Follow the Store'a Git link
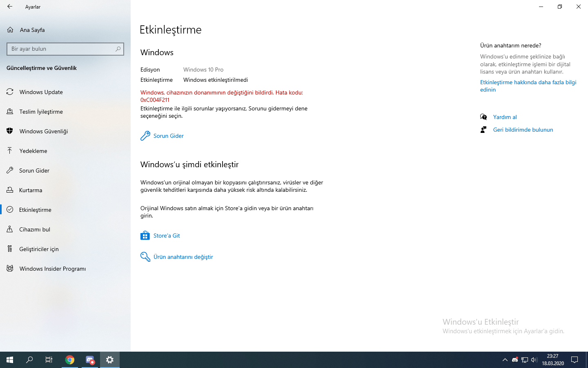Image resolution: width=588 pixels, height=368 pixels. [x=167, y=236]
